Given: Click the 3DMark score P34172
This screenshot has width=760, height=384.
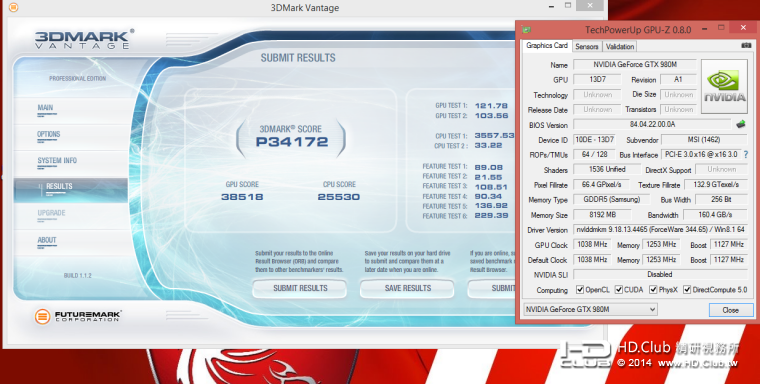Looking at the screenshot, I should [292, 142].
